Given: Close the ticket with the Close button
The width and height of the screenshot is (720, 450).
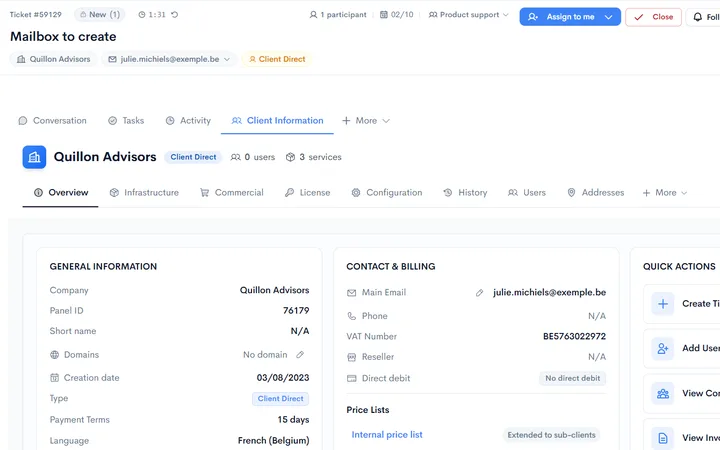Looking at the screenshot, I should click(x=653, y=17).
